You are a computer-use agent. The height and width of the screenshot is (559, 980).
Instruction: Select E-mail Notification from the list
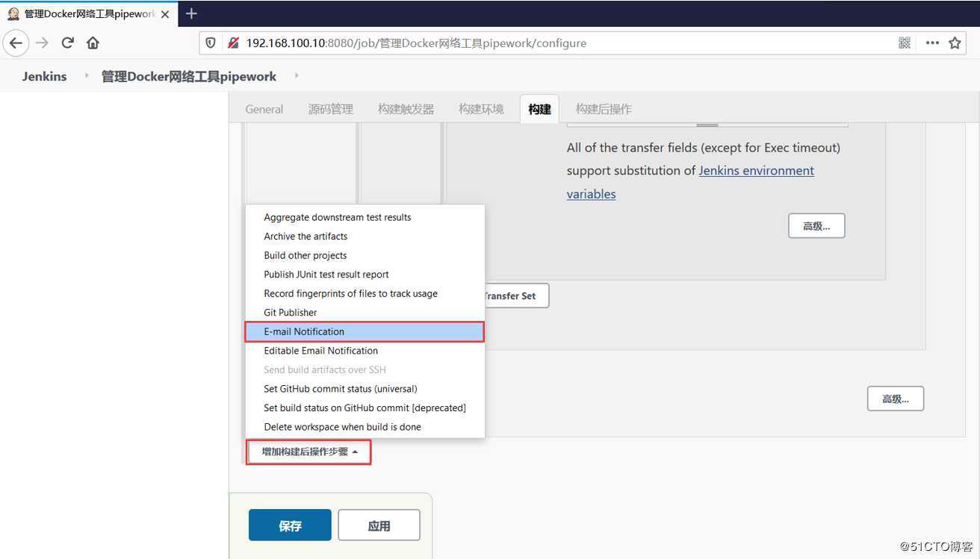(365, 331)
